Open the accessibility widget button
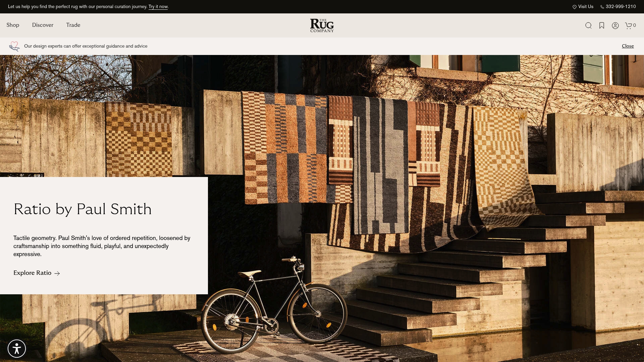Screen dimensions: 644x362 [17, 349]
